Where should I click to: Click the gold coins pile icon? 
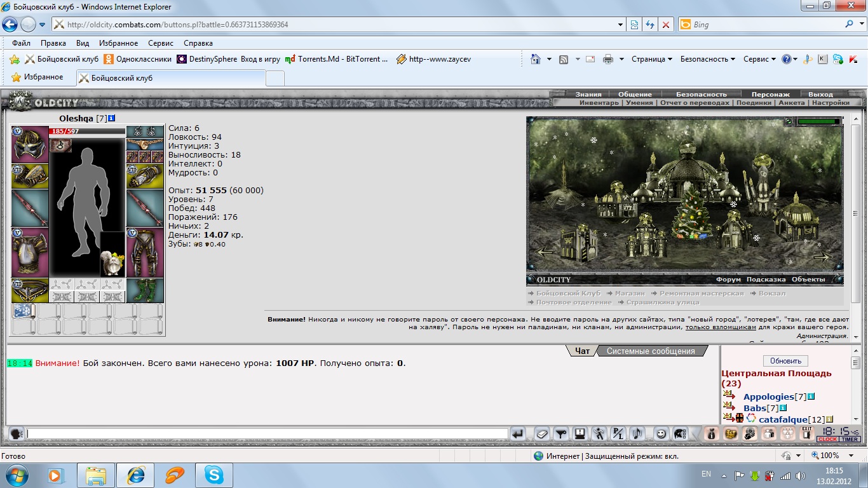pyautogui.click(x=731, y=434)
